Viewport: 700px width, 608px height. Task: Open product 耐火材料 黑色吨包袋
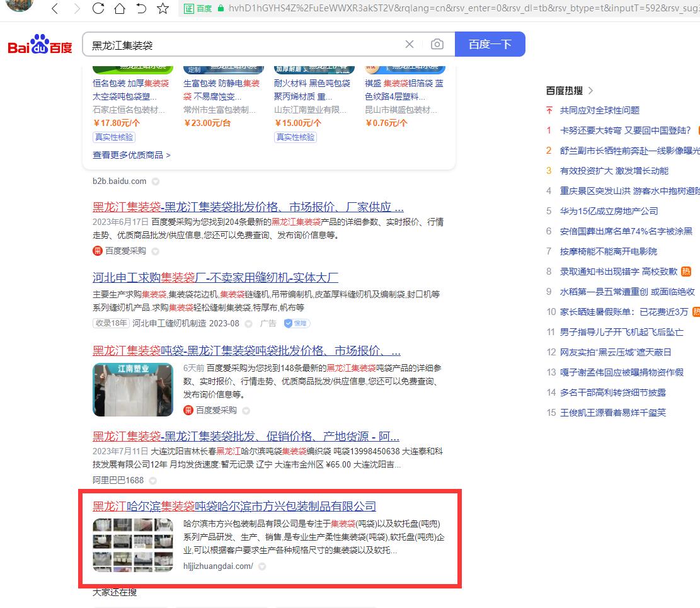[312, 89]
